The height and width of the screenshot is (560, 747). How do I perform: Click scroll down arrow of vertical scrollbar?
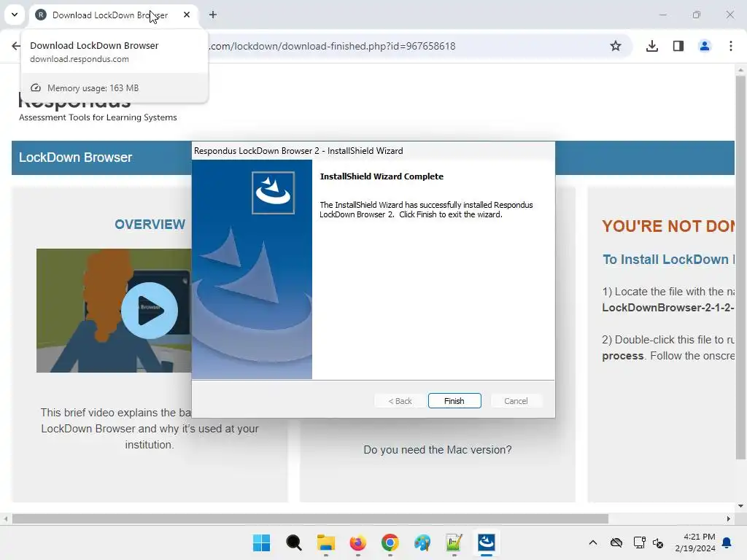[x=740, y=506]
